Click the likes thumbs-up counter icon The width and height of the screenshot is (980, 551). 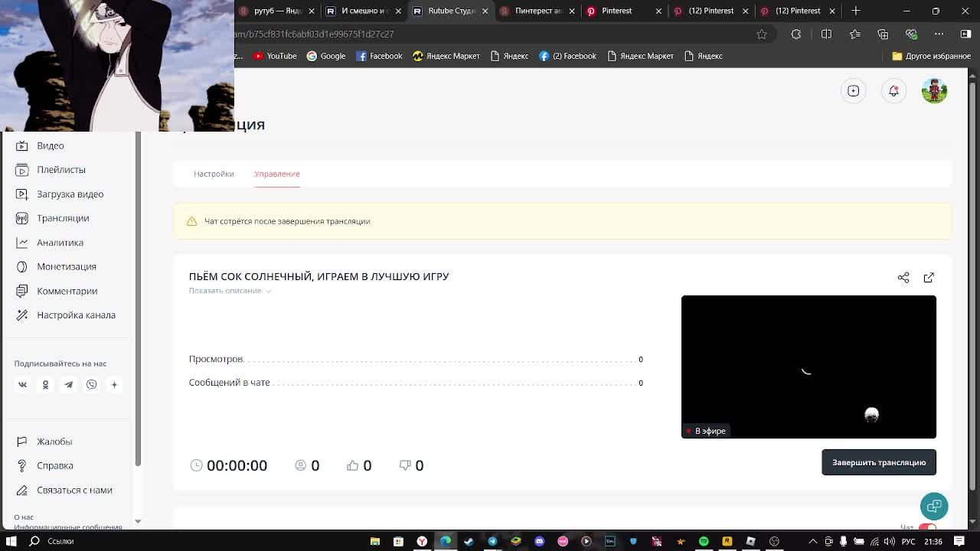tap(352, 465)
